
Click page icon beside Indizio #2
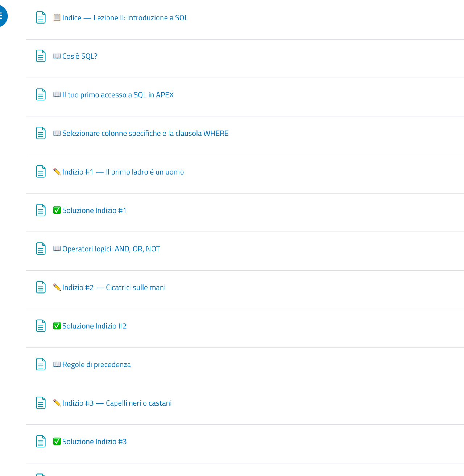pos(41,287)
